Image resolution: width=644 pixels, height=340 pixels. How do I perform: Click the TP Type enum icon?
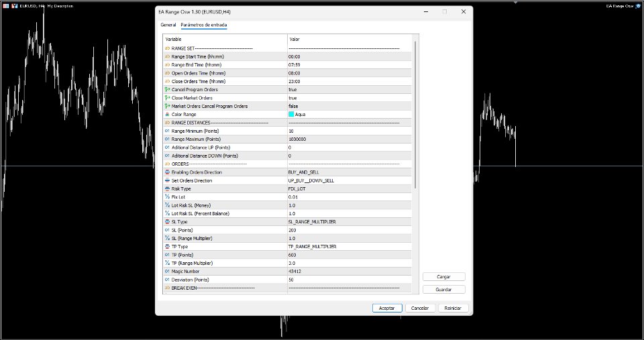pos(167,246)
